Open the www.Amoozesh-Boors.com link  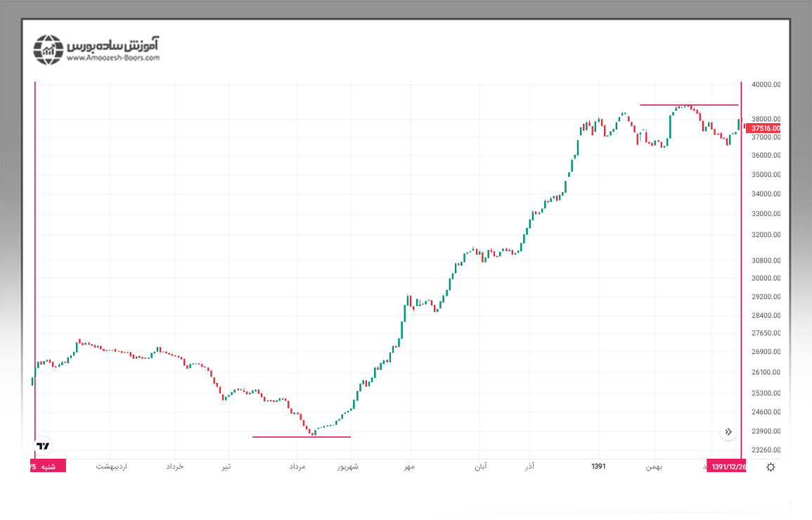[x=114, y=58]
